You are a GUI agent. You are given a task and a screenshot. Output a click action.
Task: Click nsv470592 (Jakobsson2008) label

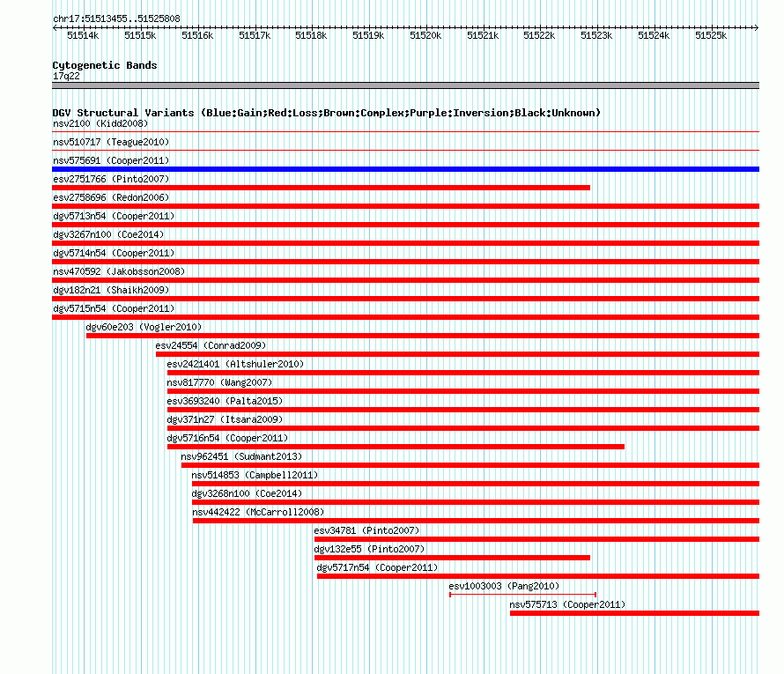pyautogui.click(x=119, y=271)
